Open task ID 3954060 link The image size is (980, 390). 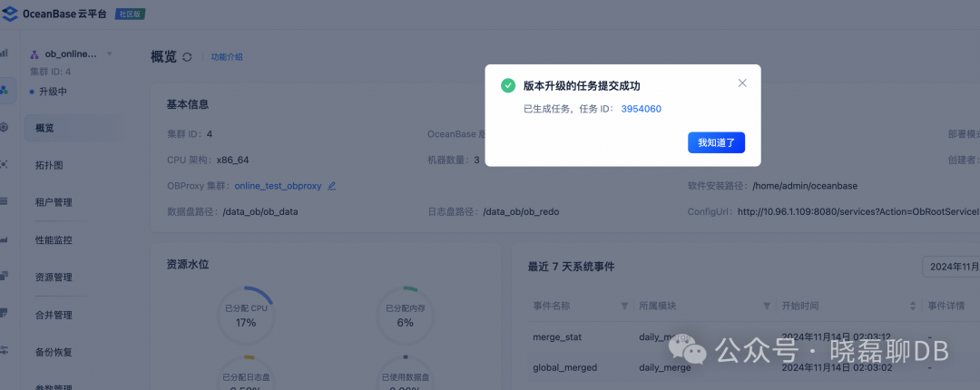tap(642, 109)
